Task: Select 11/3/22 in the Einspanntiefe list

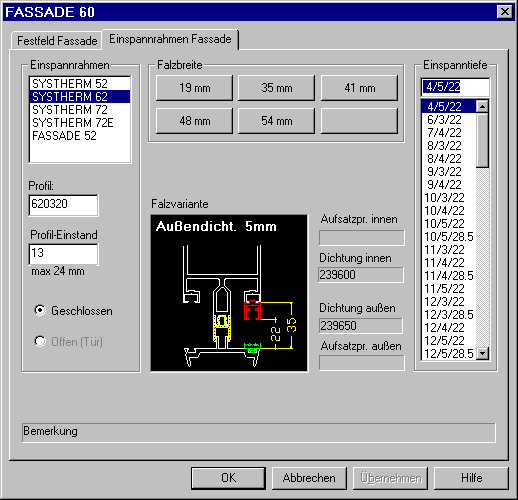Action: pos(449,250)
